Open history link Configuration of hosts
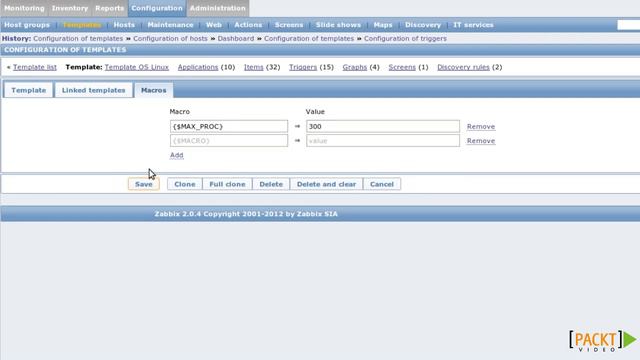Image resolution: width=640 pixels, height=360 pixels. point(170,38)
